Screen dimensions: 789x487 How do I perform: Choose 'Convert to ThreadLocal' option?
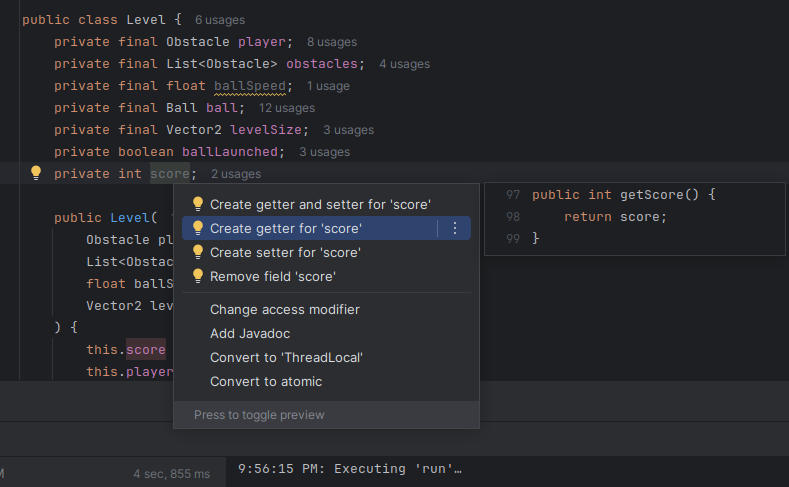pos(286,358)
